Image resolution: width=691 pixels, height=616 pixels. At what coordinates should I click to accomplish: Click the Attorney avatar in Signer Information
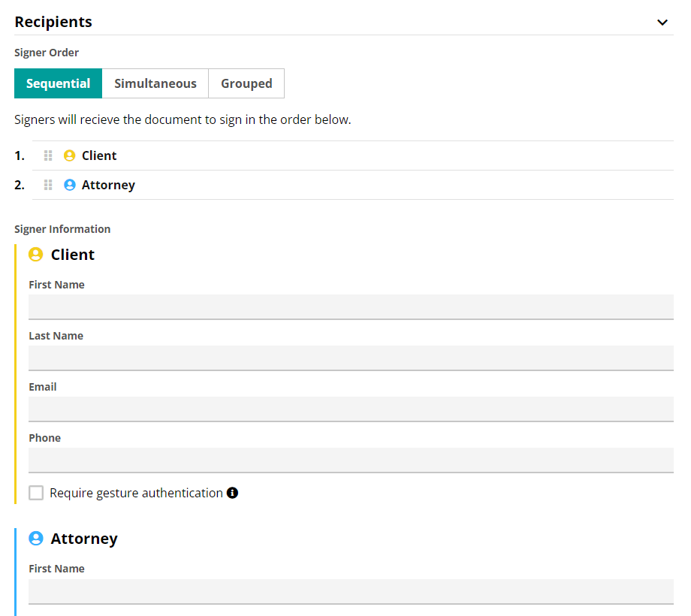(x=35, y=538)
